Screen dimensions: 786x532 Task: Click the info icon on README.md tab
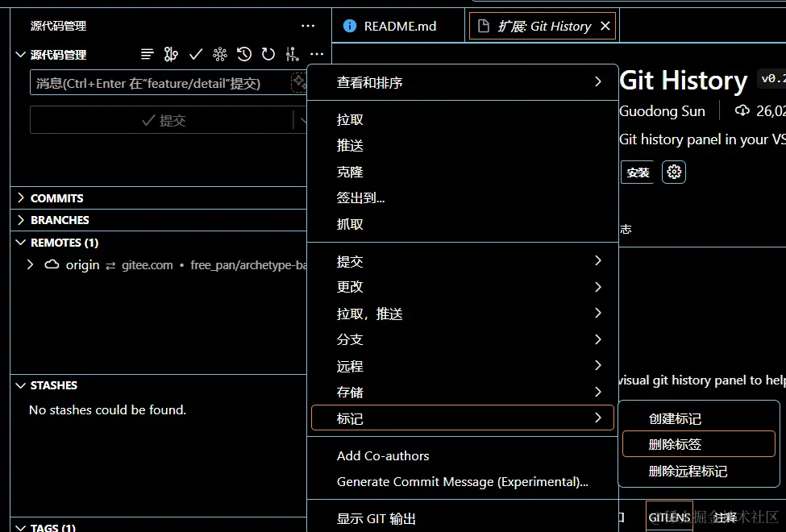click(x=349, y=26)
